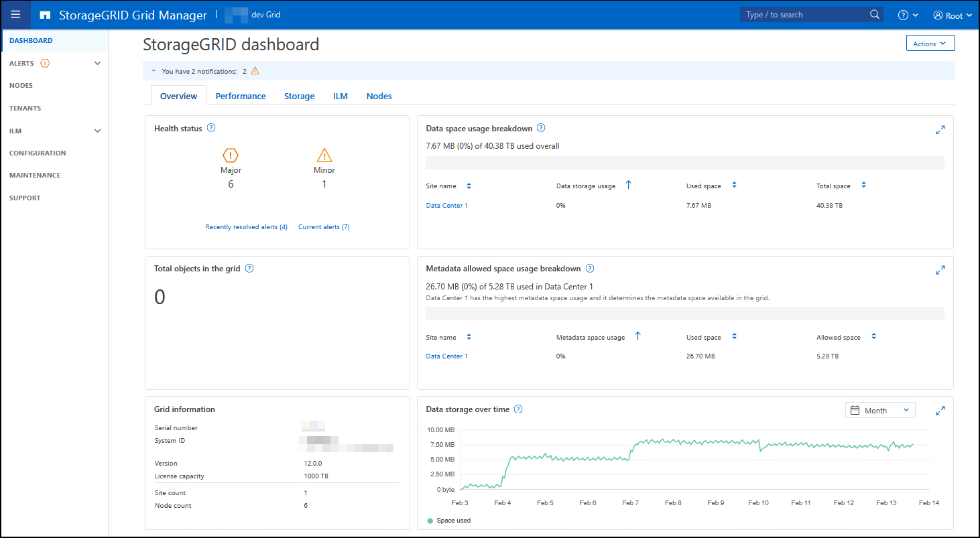Click the license capacity 1000 TB
The height and width of the screenshot is (538, 980).
pyautogui.click(x=316, y=476)
